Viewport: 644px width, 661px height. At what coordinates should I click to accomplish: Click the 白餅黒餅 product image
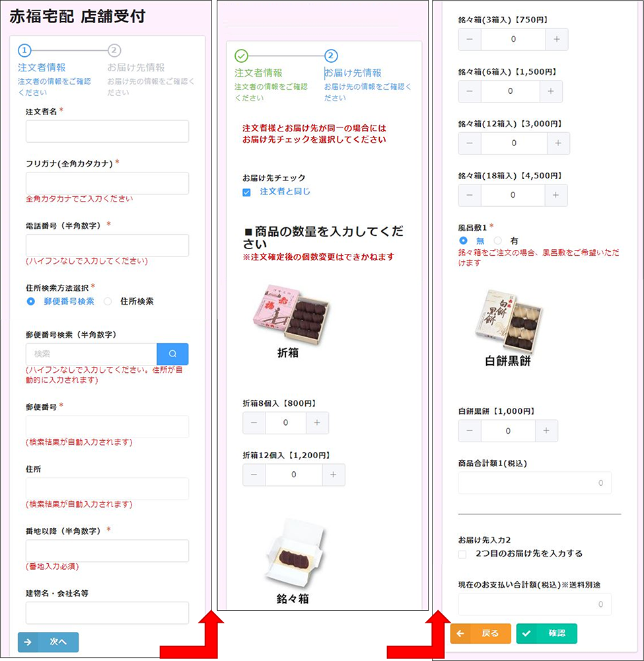(509, 321)
